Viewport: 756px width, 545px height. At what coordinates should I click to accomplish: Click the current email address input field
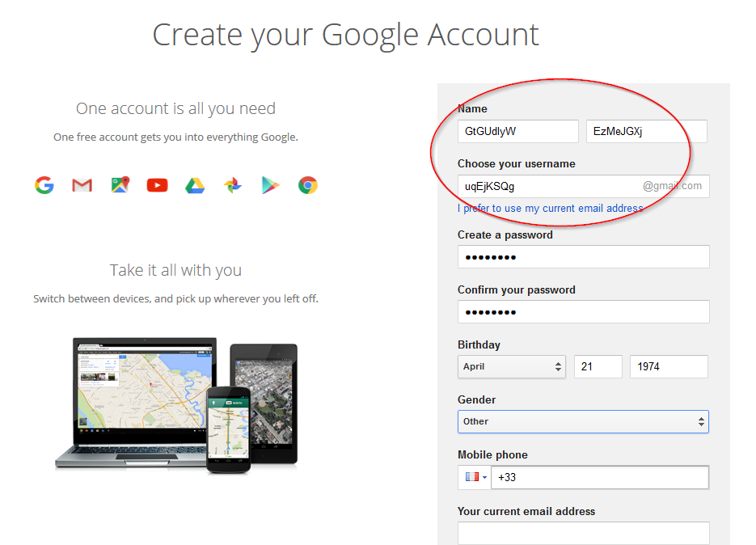click(x=584, y=533)
